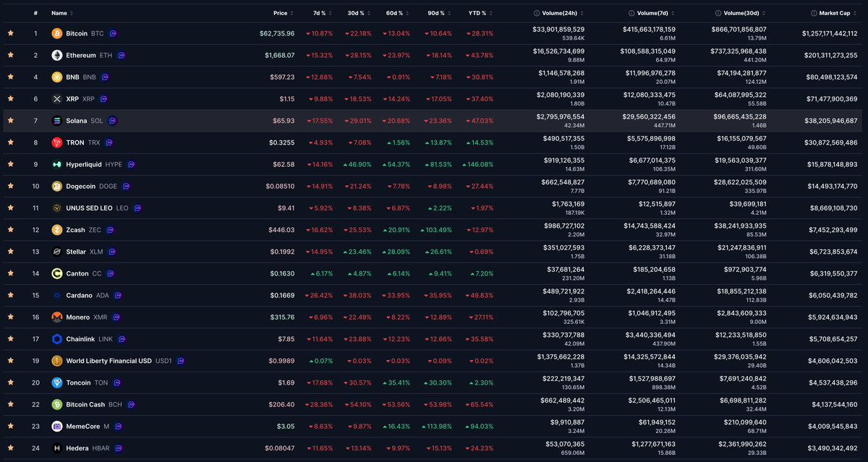This screenshot has height=462, width=868.
Task: Click the XRP coin logo
Action: point(57,99)
